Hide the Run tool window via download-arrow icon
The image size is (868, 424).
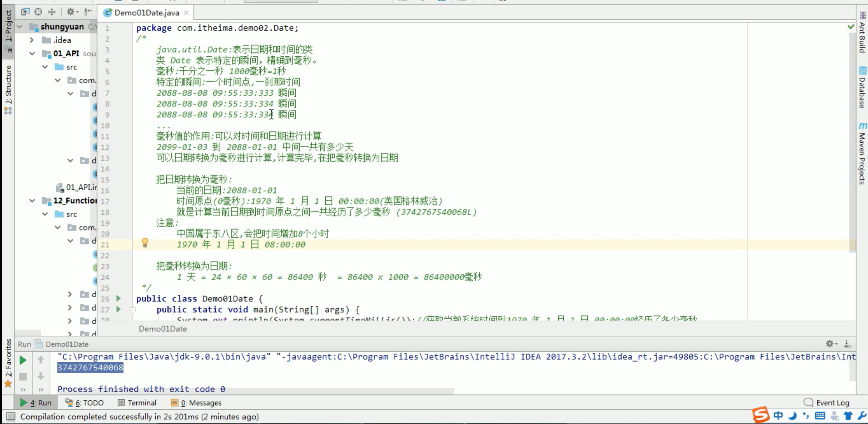coord(847,344)
